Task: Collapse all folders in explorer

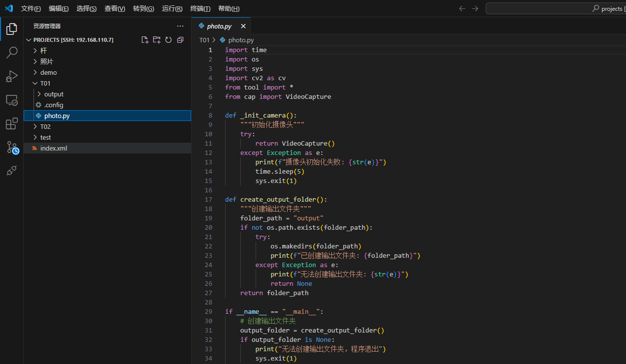Action: 180,40
